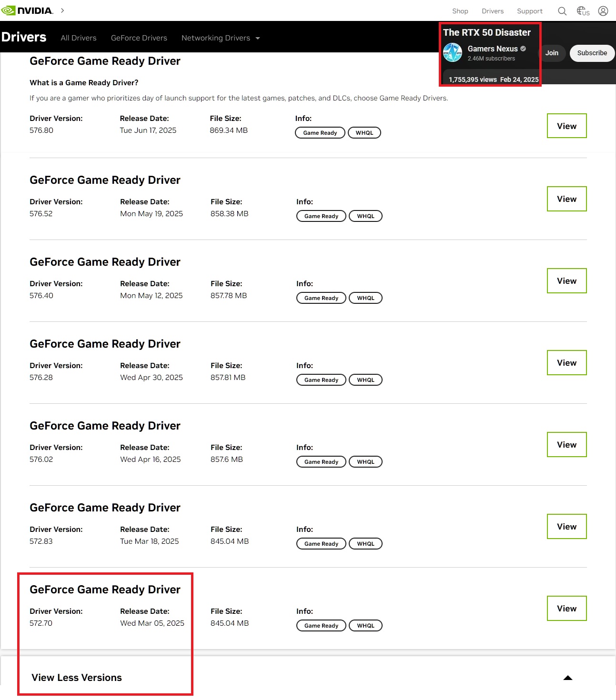Screen dimensions: 616x700
Task: Open the user account icon
Action: coord(603,11)
